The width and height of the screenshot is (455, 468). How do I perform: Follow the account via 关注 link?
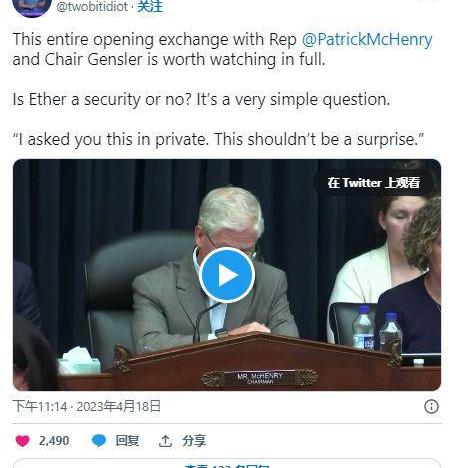coord(150,6)
